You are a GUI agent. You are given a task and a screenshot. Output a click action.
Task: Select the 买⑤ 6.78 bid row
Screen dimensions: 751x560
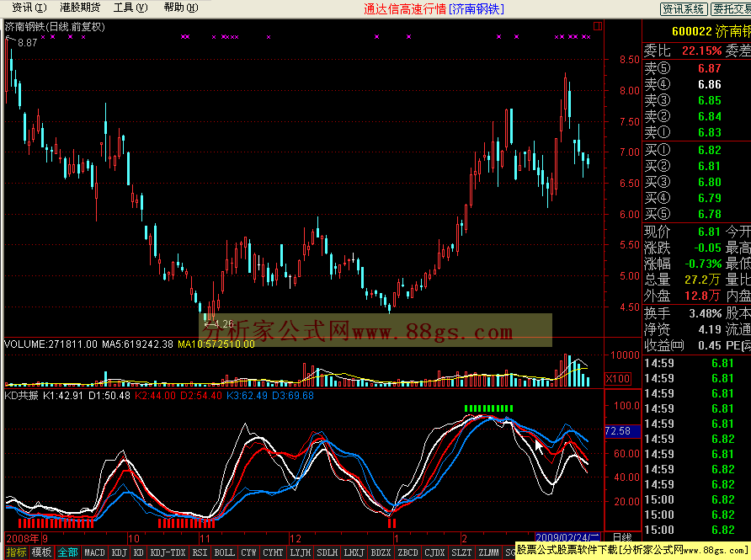coord(696,214)
